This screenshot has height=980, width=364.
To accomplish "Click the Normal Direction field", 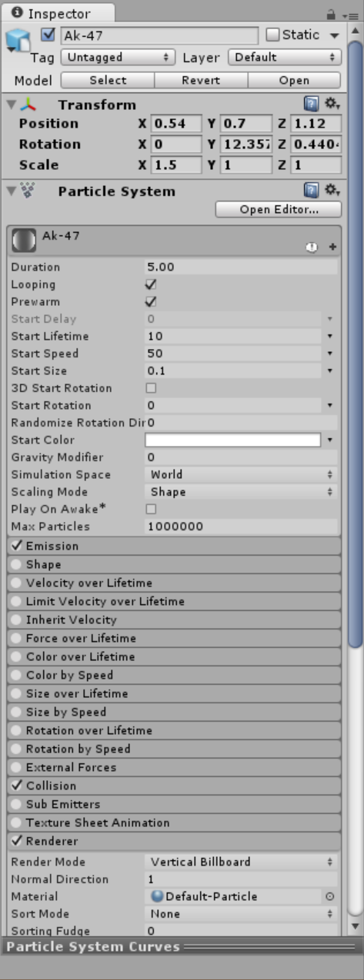I will coord(241,879).
